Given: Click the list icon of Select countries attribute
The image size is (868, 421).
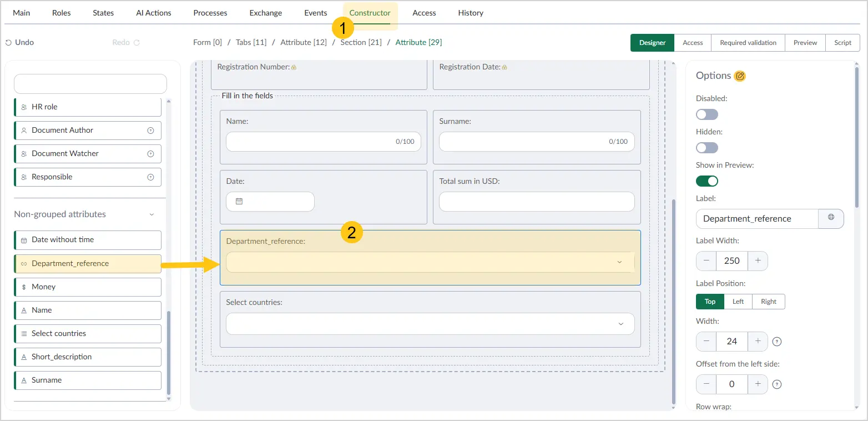Looking at the screenshot, I should pyautogui.click(x=24, y=334).
